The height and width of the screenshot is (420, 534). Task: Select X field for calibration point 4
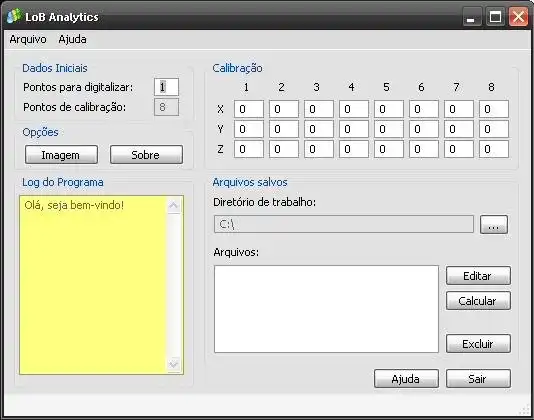coord(354,109)
